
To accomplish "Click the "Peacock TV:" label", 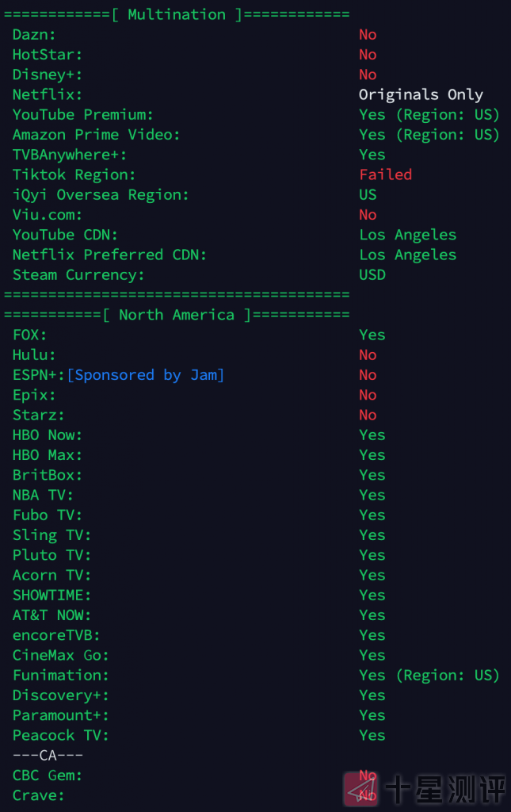I will click(x=61, y=735).
